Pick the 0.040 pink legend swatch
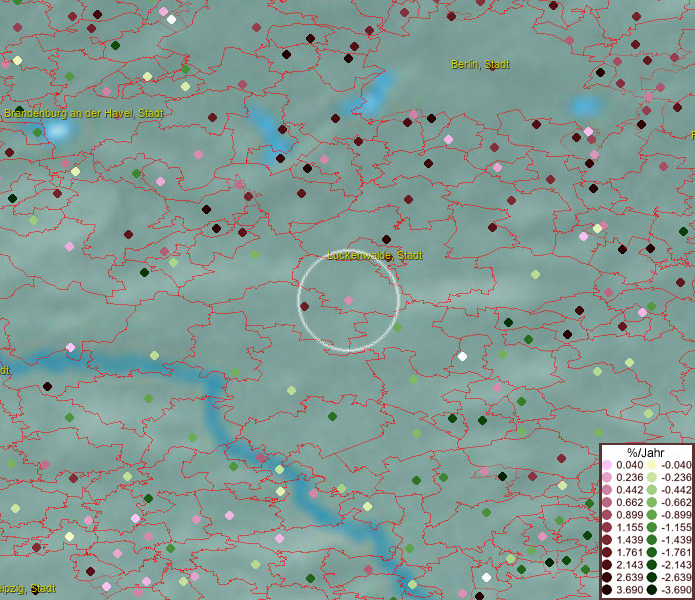 point(607,464)
